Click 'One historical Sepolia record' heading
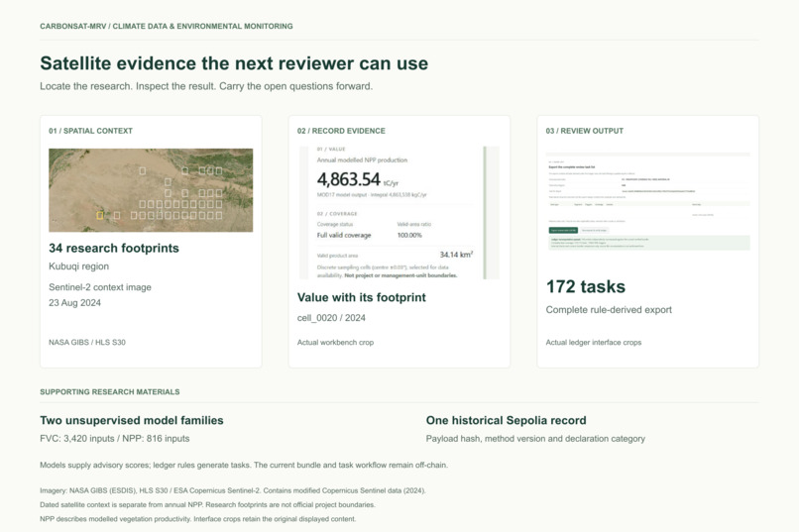Screen dimensions: 799x532 point(506,420)
